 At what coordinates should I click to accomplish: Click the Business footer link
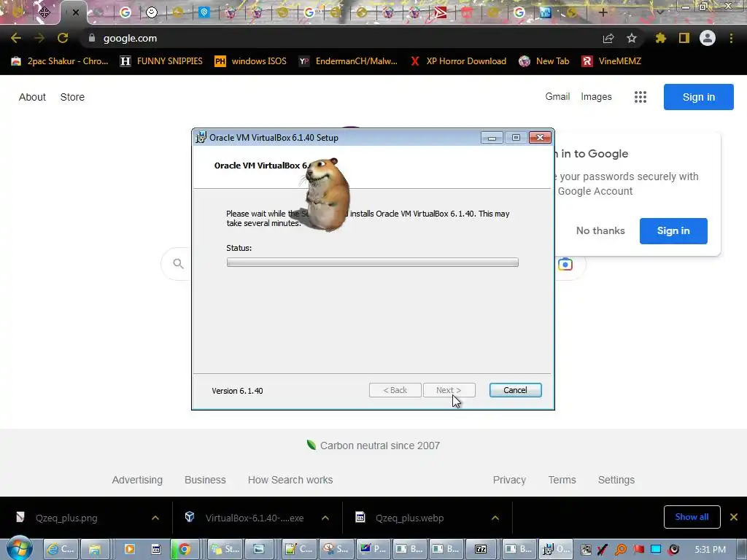click(x=205, y=480)
